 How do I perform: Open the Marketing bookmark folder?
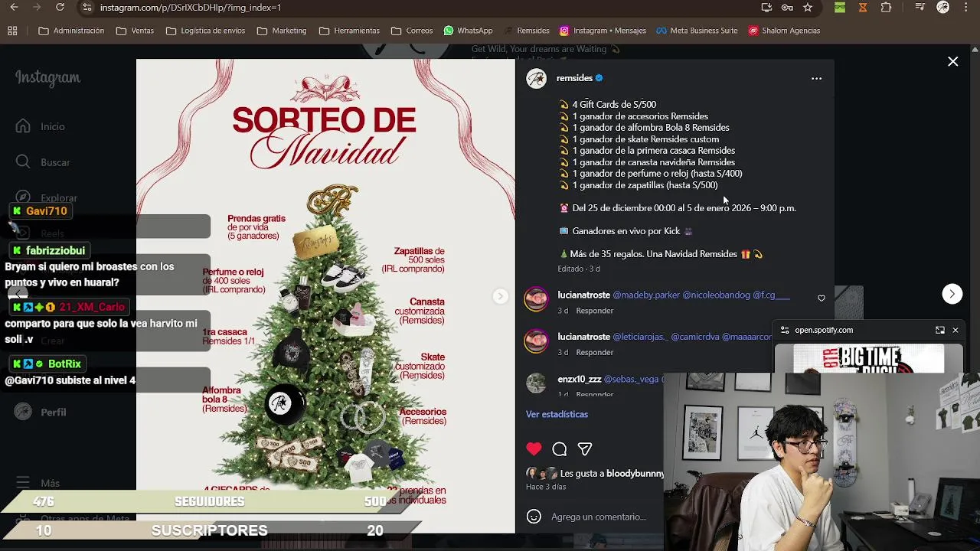(x=282, y=31)
